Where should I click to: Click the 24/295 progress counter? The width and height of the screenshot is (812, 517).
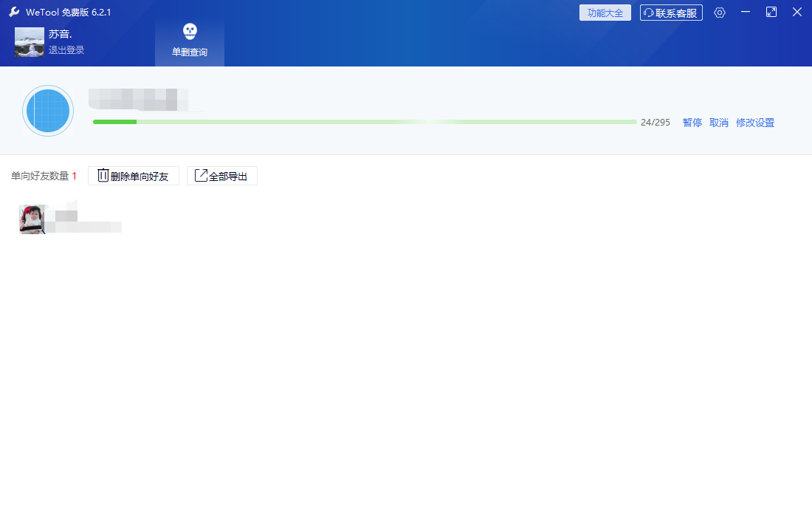coord(656,123)
